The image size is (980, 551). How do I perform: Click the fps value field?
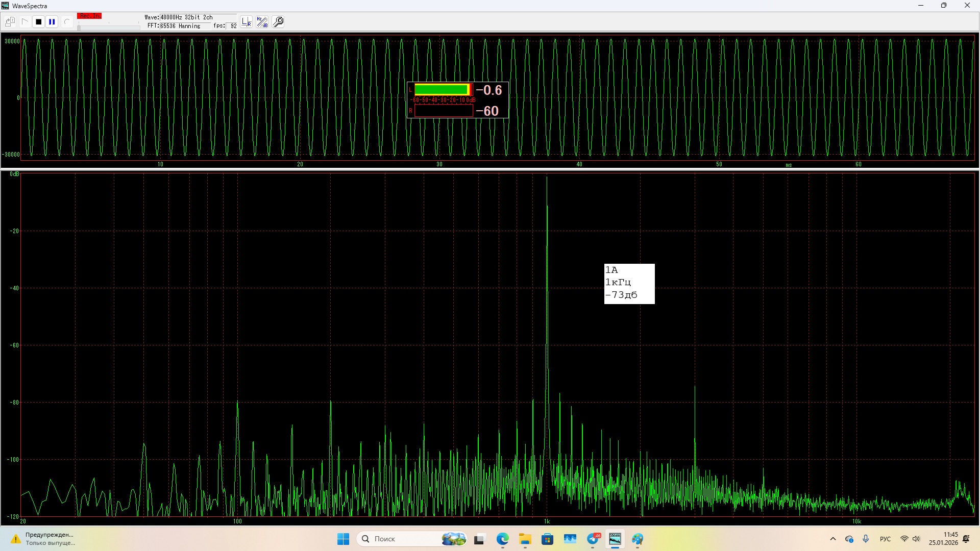(x=232, y=26)
